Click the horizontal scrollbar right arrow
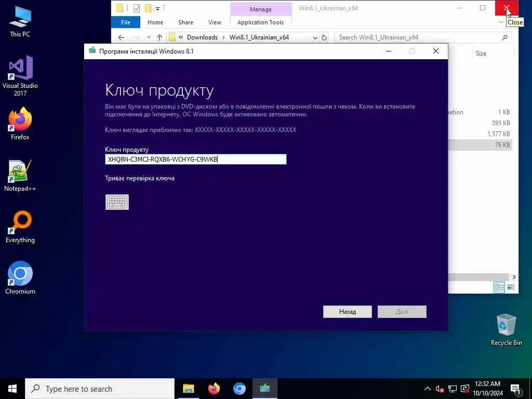Screen dimensions: 532x399 tap(514, 277)
